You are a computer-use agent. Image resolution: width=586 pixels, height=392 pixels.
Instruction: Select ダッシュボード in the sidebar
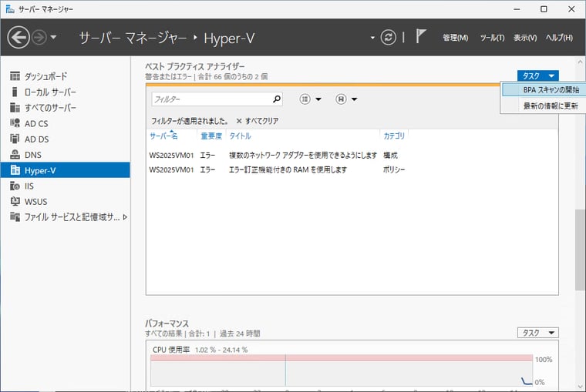66,76
